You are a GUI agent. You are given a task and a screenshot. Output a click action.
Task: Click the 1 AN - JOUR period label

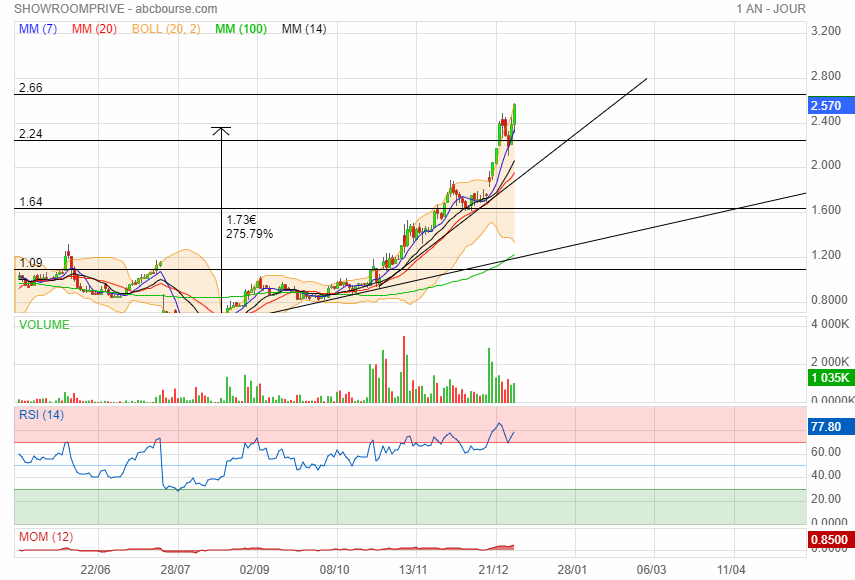click(x=770, y=9)
